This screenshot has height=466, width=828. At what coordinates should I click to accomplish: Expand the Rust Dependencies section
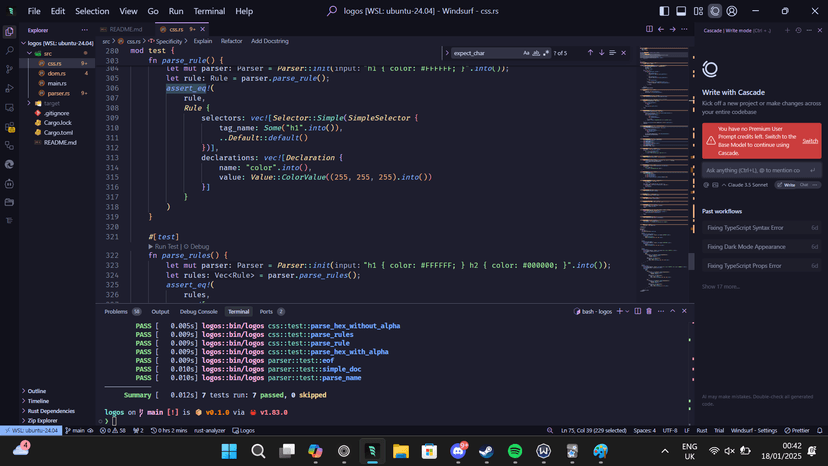coord(50,410)
